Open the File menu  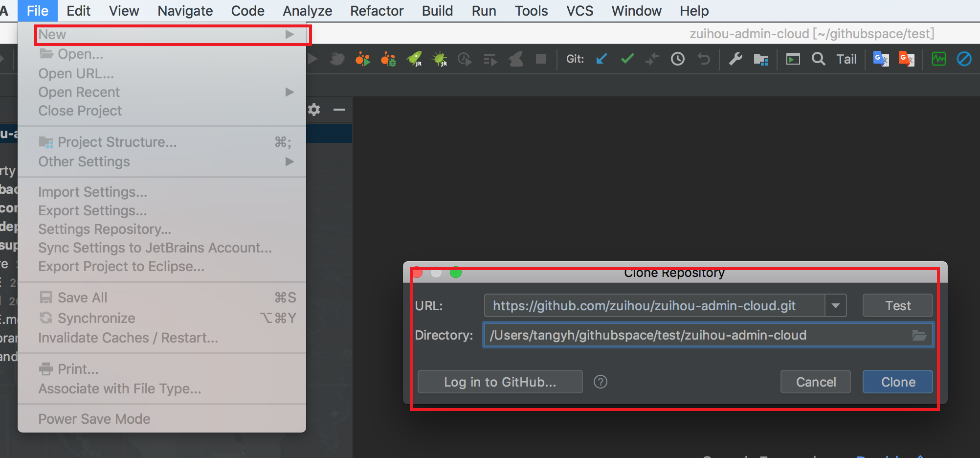(38, 11)
